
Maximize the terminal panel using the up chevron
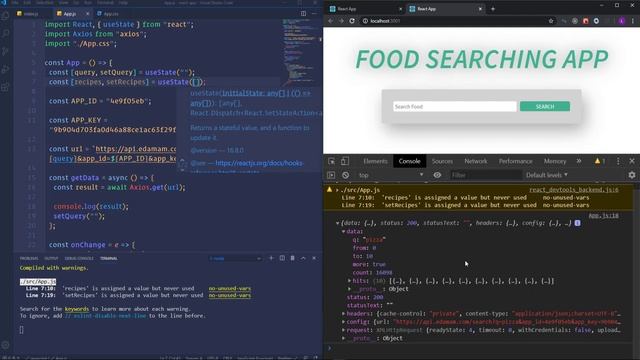click(303, 258)
